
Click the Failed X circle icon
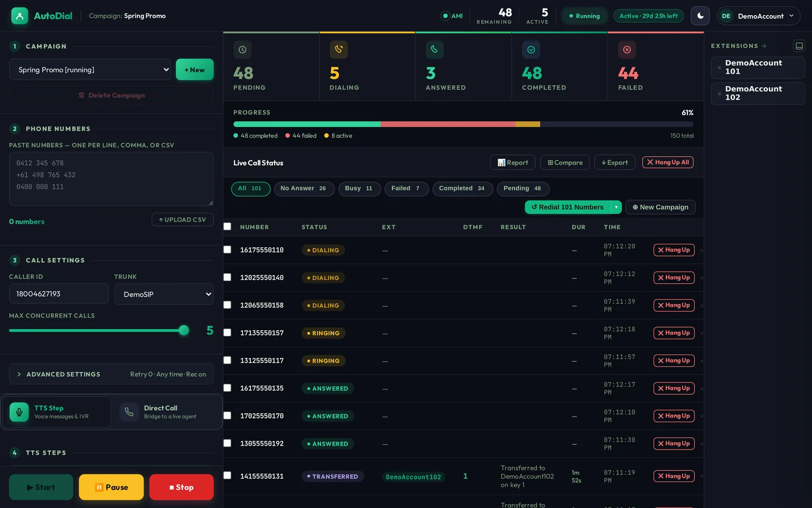coord(627,50)
